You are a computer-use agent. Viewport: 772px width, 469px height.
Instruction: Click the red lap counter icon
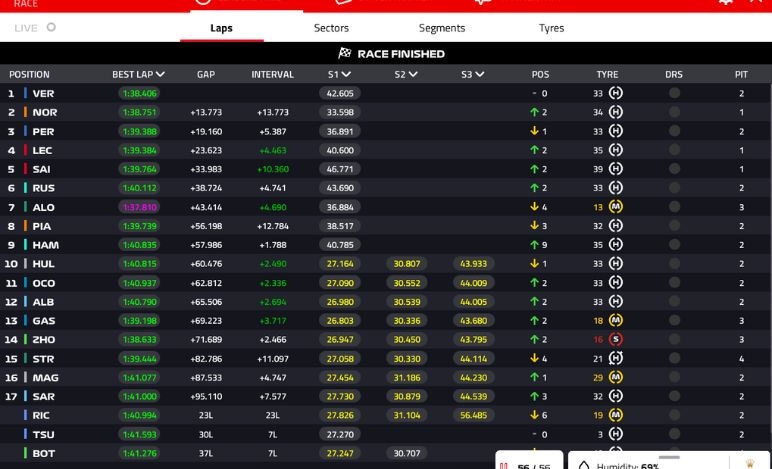coord(503,465)
